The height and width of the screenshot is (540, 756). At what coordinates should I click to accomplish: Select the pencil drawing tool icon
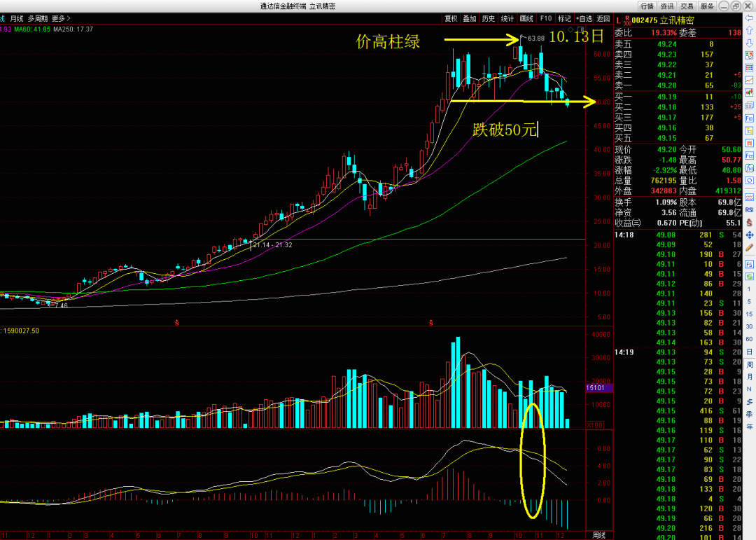pyautogui.click(x=749, y=247)
